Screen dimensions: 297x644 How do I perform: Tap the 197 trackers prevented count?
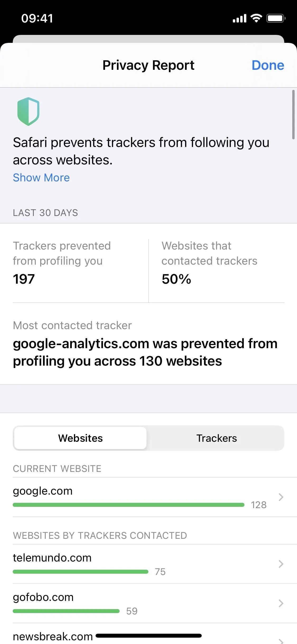pyautogui.click(x=24, y=279)
